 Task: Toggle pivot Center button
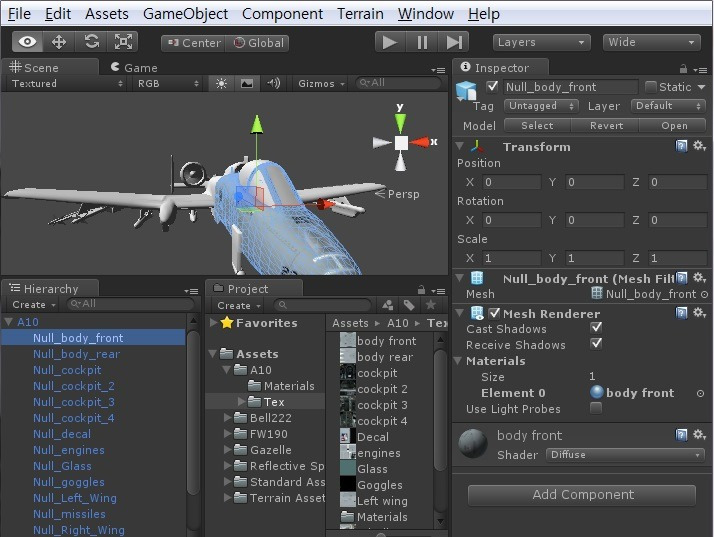click(194, 43)
